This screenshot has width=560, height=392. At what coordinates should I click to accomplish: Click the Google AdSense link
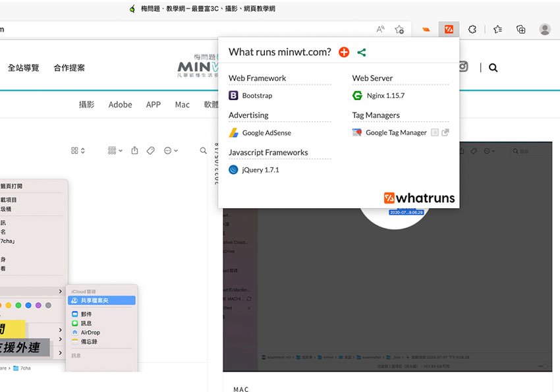tap(266, 133)
